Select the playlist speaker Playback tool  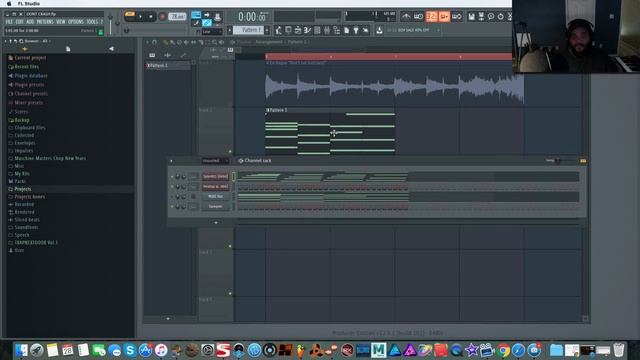click(x=222, y=42)
